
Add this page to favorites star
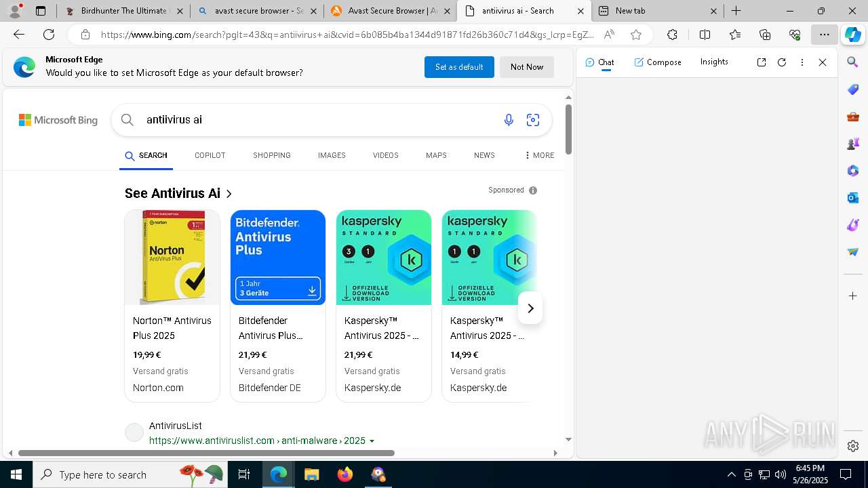[x=635, y=35]
